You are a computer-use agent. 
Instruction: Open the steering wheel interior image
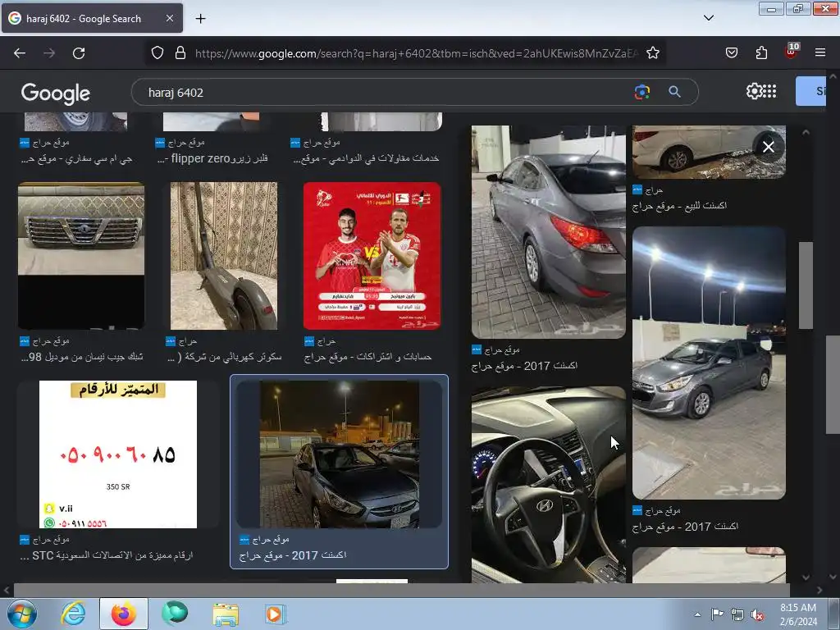tap(548, 484)
